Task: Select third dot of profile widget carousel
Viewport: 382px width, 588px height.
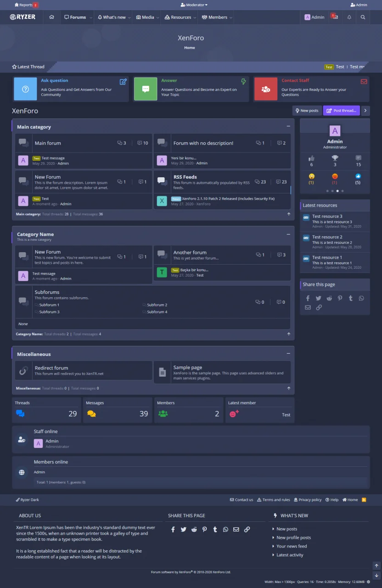Action: [337, 191]
